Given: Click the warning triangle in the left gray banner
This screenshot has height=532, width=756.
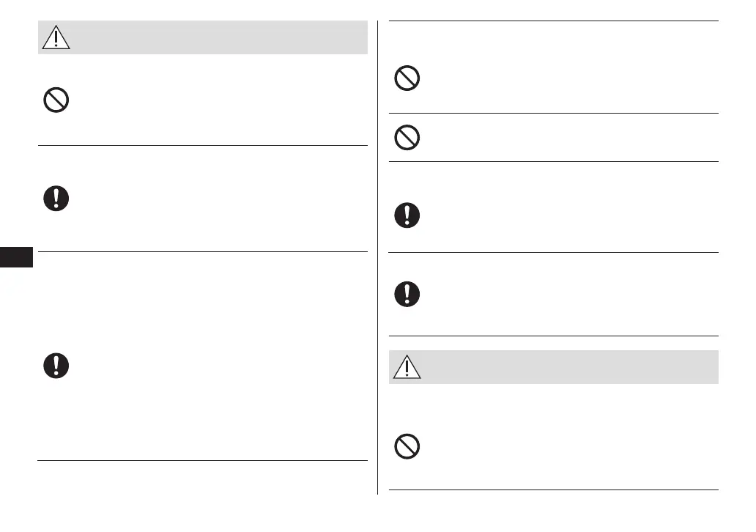Looking at the screenshot, I should pyautogui.click(x=56, y=37).
